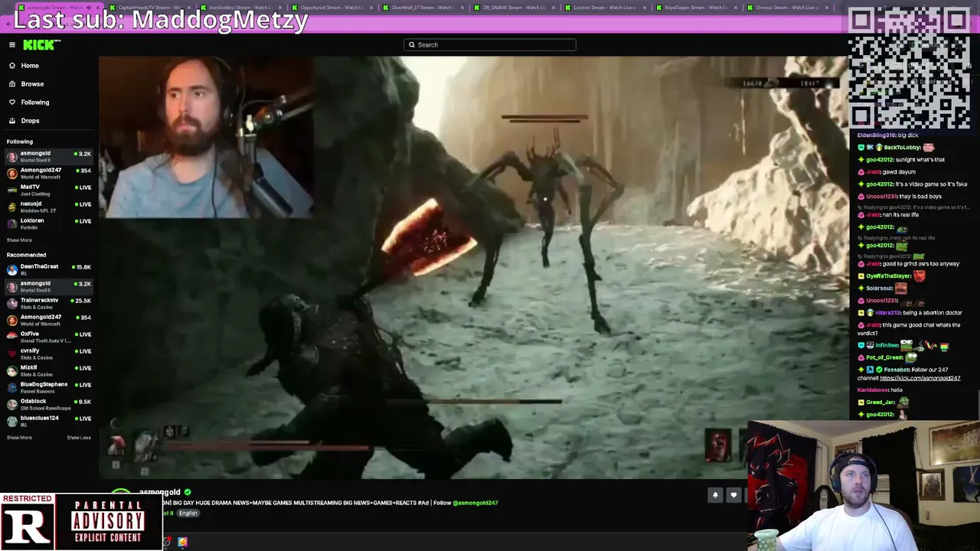Click the colorful round taskbar icon
Viewport: 980px width, 551px height.
pyautogui.click(x=182, y=542)
